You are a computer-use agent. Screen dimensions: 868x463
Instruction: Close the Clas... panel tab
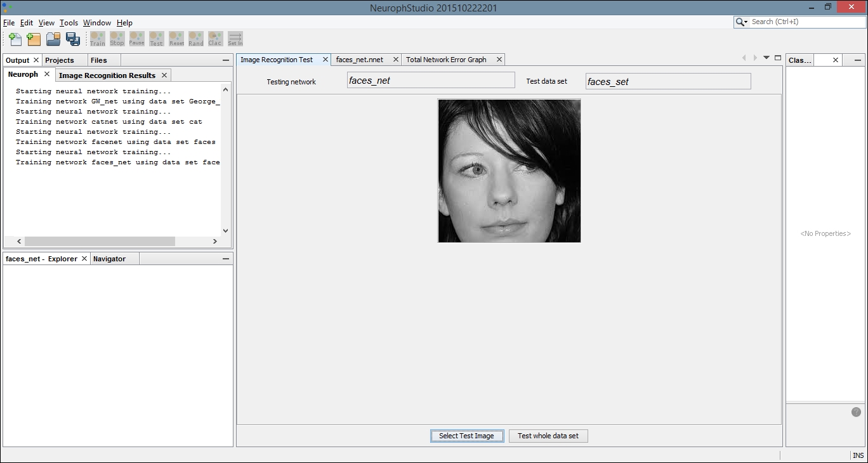tap(836, 60)
